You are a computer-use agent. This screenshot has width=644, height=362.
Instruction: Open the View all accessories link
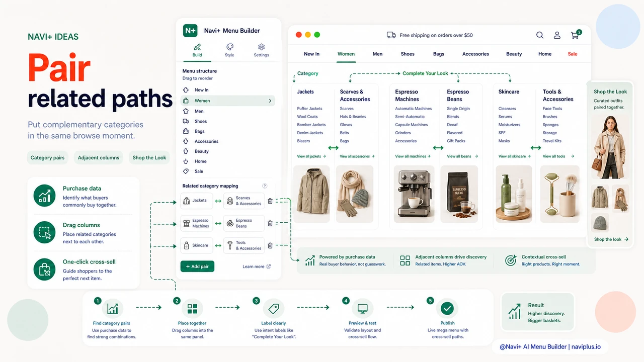[357, 156]
